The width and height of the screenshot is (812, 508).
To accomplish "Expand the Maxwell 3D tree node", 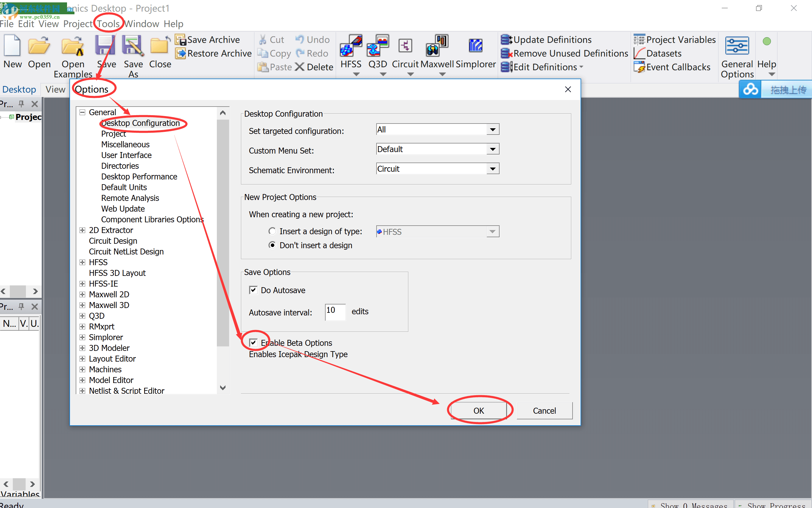I will click(83, 305).
